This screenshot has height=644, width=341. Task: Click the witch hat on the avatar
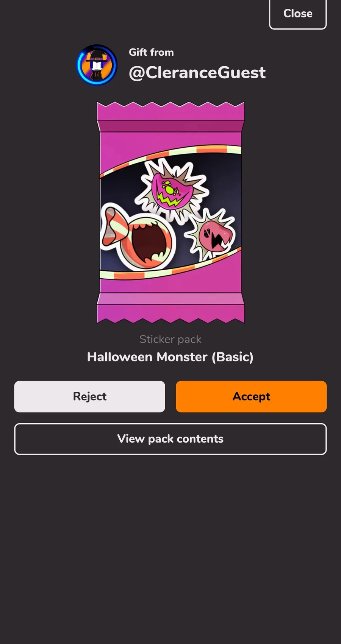(98, 56)
